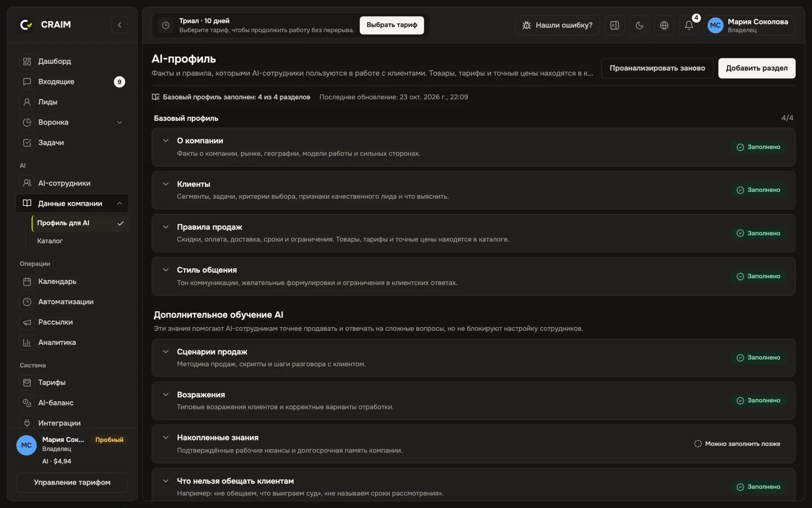Click Добавить раздел button
Viewport: 812px width, 508px height.
pyautogui.click(x=757, y=68)
